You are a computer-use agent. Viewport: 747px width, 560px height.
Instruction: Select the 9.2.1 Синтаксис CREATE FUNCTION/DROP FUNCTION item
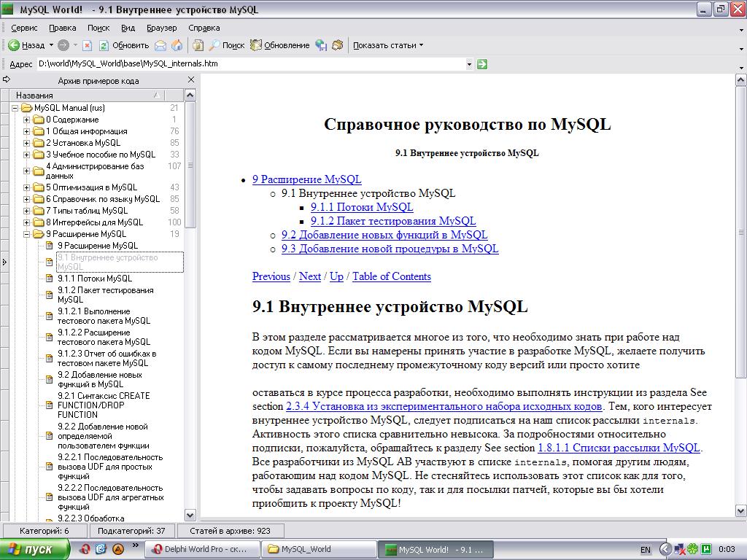click(x=104, y=405)
